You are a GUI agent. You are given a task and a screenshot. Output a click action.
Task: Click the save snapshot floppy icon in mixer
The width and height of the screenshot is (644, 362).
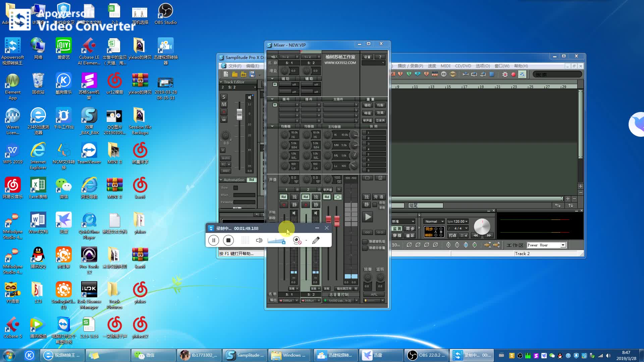[x=380, y=178]
